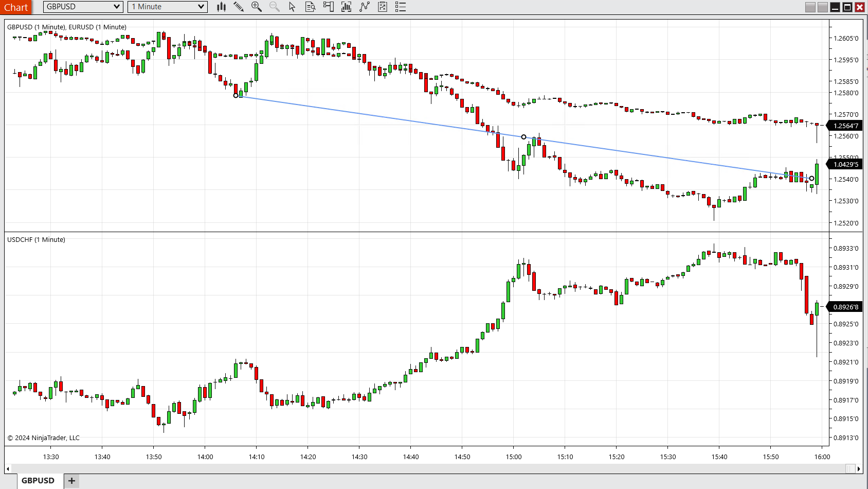This screenshot has height=489, width=868.
Task: Click the scrollbar right arrow
Action: click(x=860, y=468)
